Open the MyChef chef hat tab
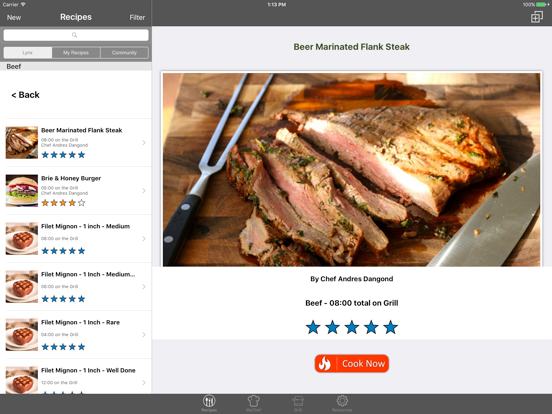Viewport: 552px width, 414px height. [253, 403]
